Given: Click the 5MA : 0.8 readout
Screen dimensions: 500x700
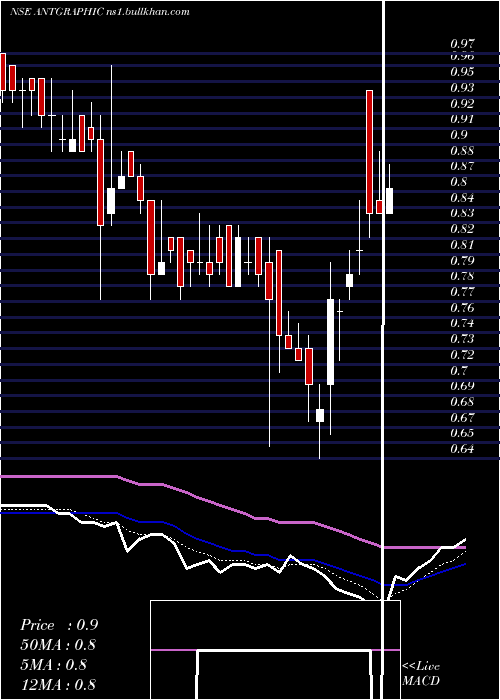Looking at the screenshot, I should (54, 665).
